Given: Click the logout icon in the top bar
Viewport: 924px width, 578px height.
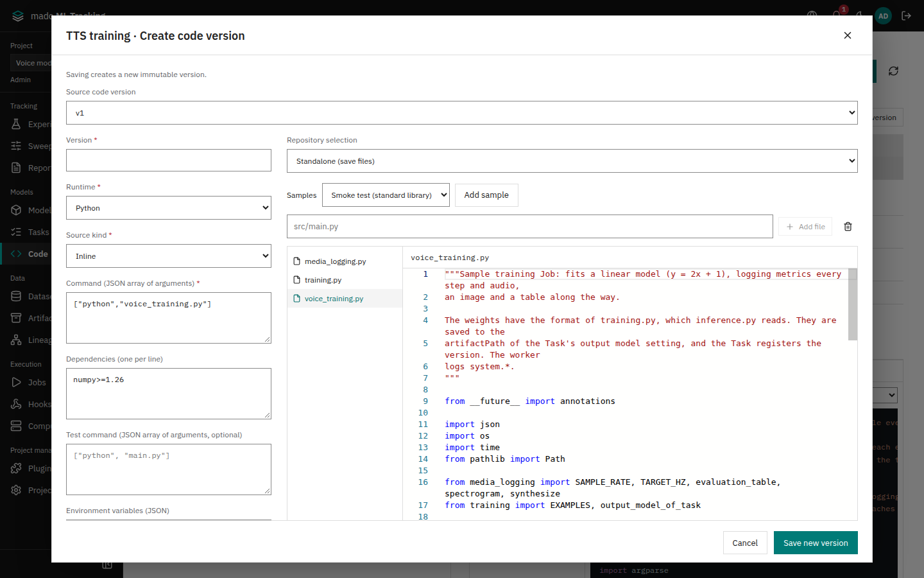Looking at the screenshot, I should [906, 15].
